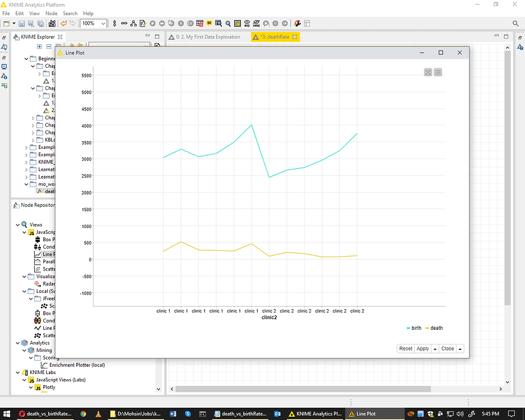Pick the Radar plot node under Visualization
Screen dimensions: 525x420
pyautogui.click(x=48, y=283)
